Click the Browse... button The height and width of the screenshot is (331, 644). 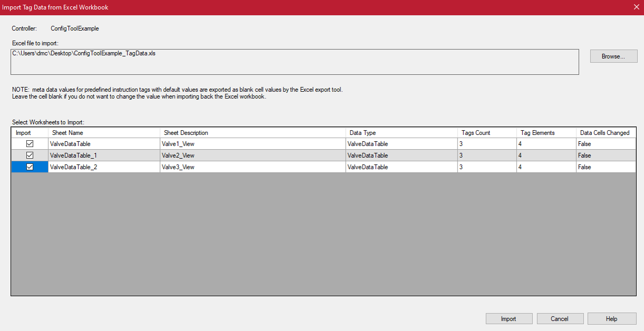(x=613, y=56)
